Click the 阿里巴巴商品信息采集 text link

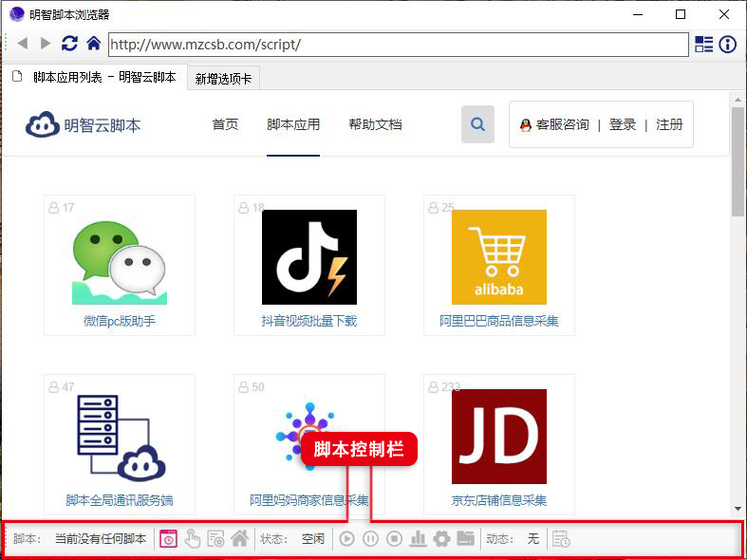click(x=499, y=321)
